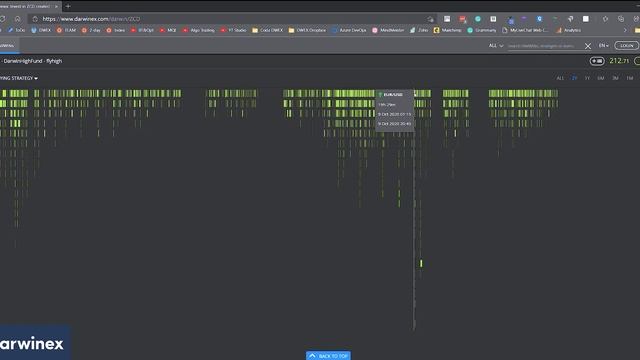Open the browser collections icon
The width and height of the screenshot is (640, 360).
621,19
